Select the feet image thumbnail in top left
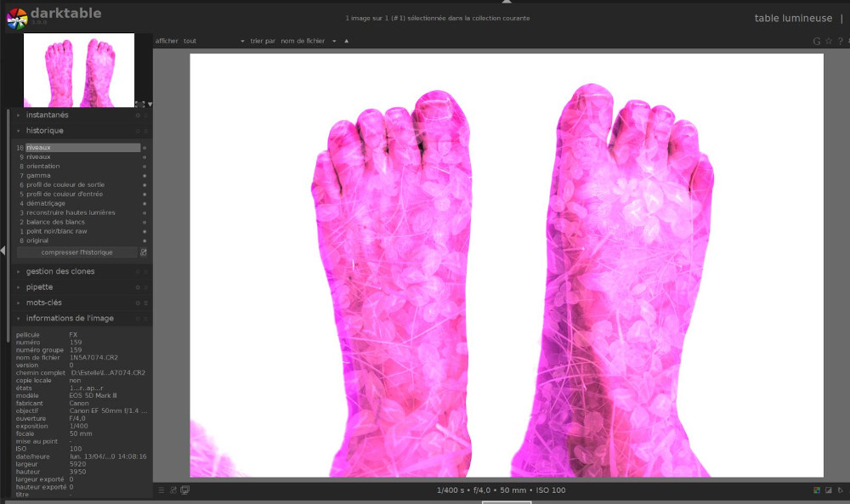 [x=78, y=70]
